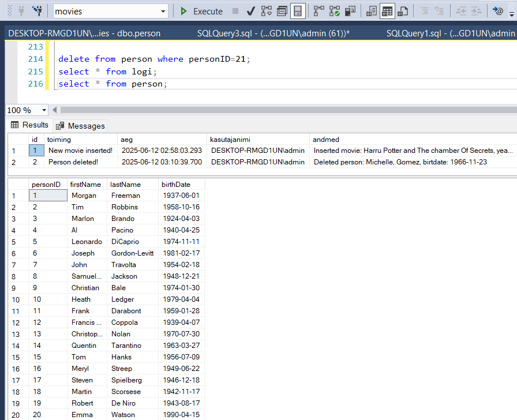Click the 'Tarantino' last name cell
Screen dimensions: 517x420
pos(133,346)
